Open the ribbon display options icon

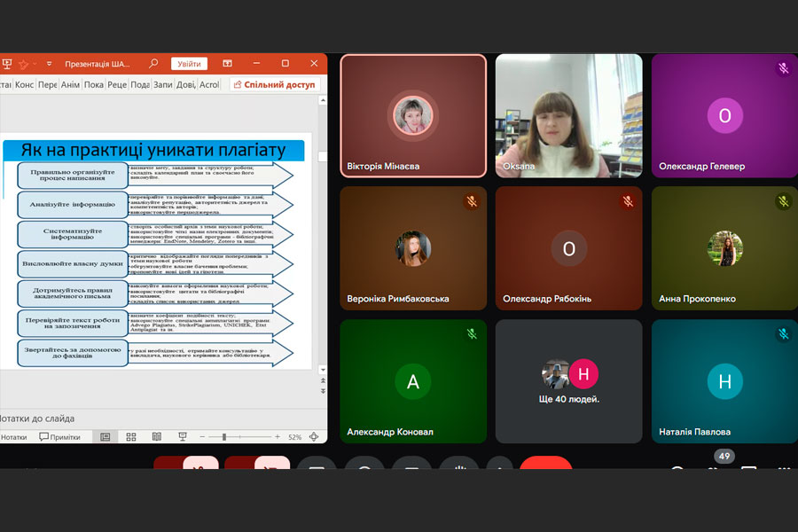(x=228, y=64)
